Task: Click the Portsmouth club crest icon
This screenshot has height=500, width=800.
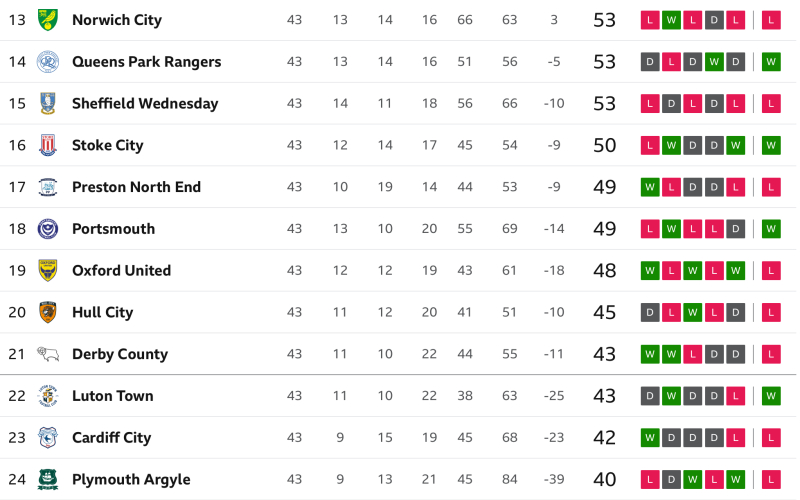Action: coord(47,229)
